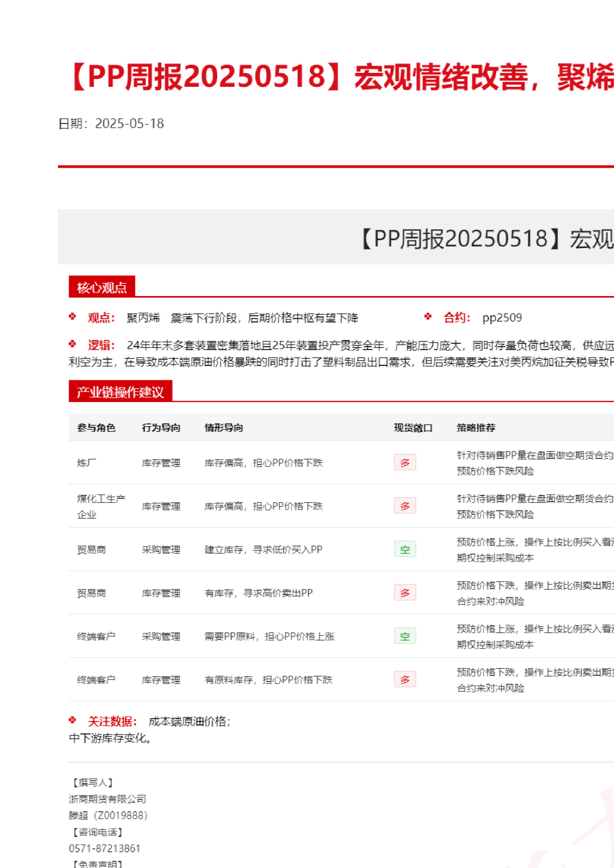
Task: Click the red bullet icon before 观点
Action: point(72,317)
